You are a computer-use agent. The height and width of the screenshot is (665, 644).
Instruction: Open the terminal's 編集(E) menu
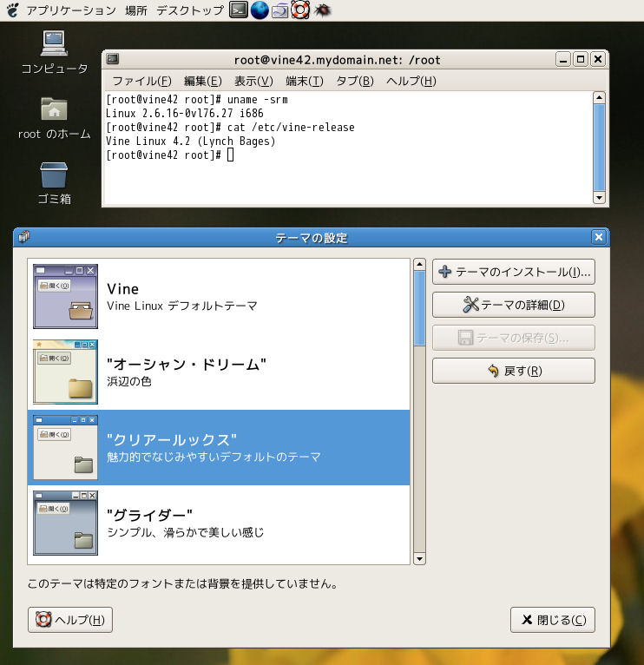(202, 81)
